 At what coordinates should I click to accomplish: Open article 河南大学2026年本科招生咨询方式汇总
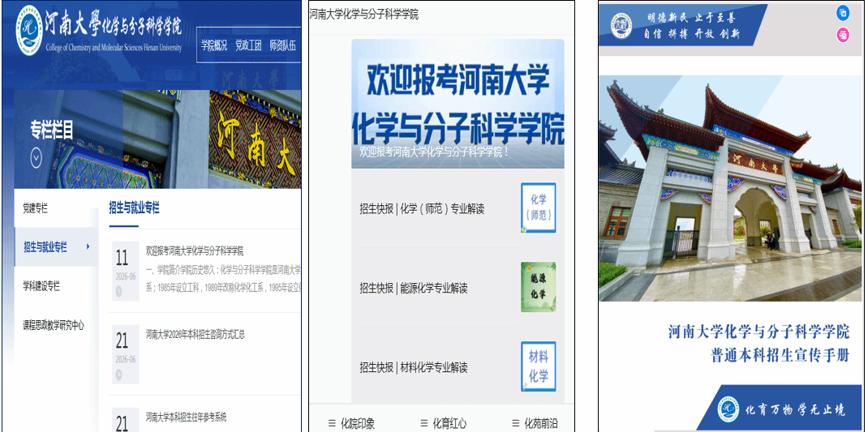point(195,334)
